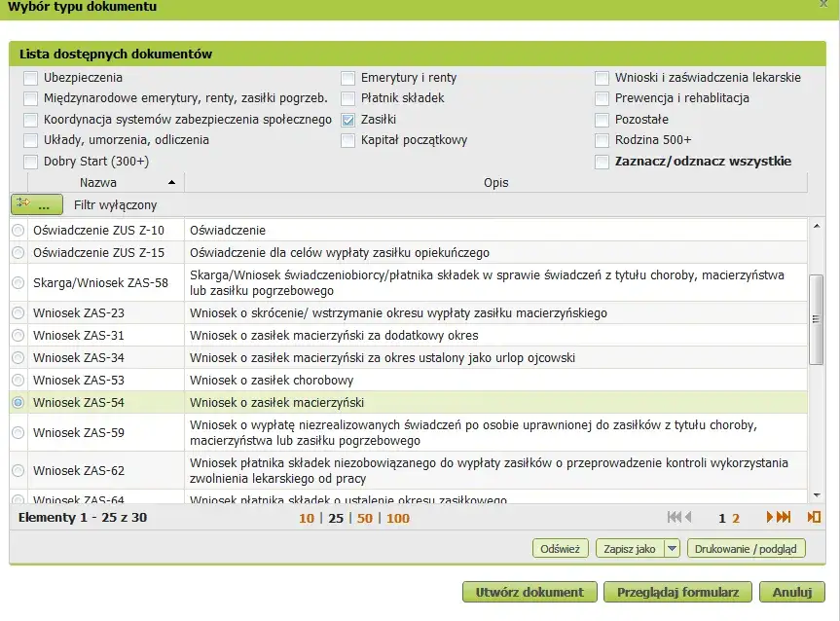Screen dimensions: 840x621
Task: Uncheck the Zasiłki category checkbox
Action: (x=348, y=120)
